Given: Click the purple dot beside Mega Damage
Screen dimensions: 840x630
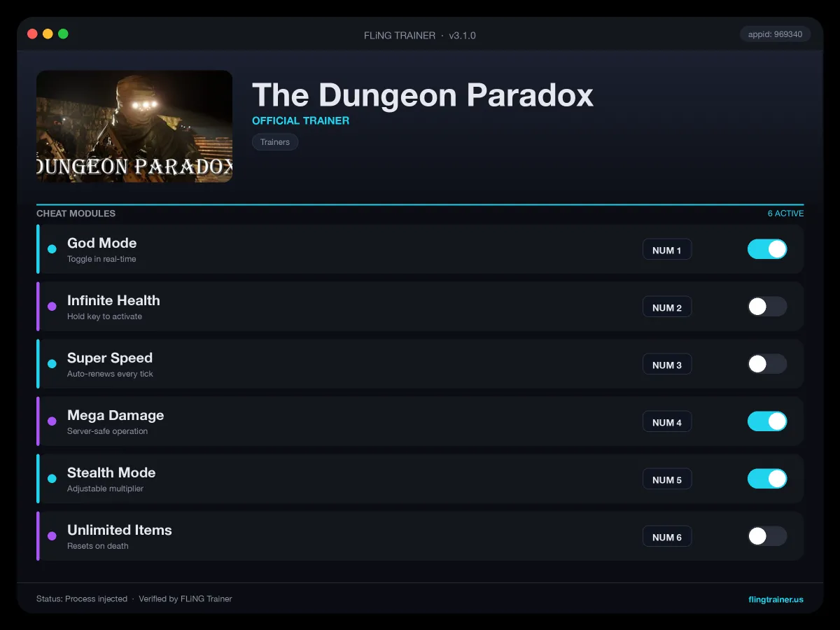Looking at the screenshot, I should pyautogui.click(x=52, y=421).
